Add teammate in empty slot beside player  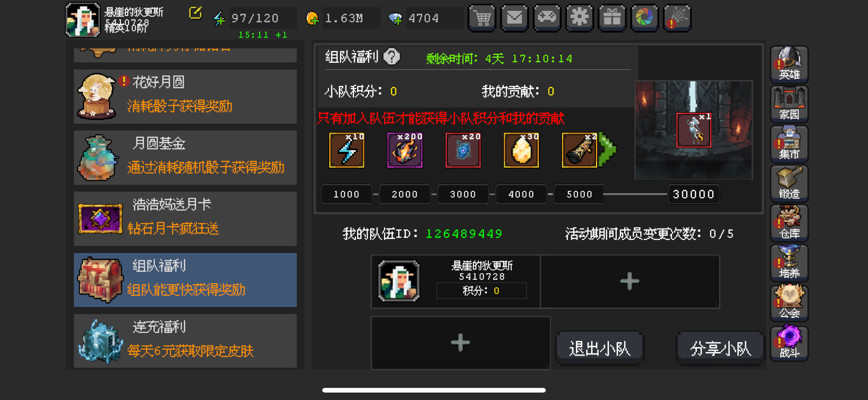(x=630, y=281)
